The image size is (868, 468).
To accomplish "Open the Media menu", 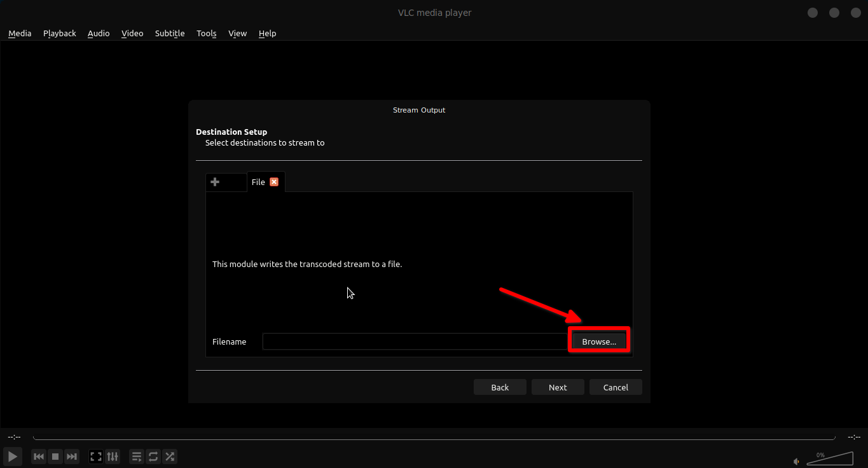I will click(x=20, y=33).
